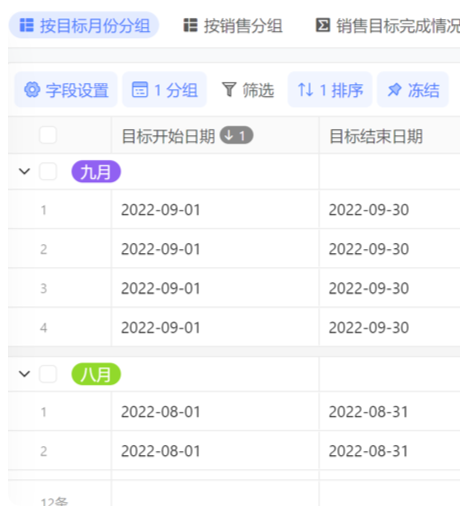Click the first 2022-08-01 start date cell

(x=215, y=412)
